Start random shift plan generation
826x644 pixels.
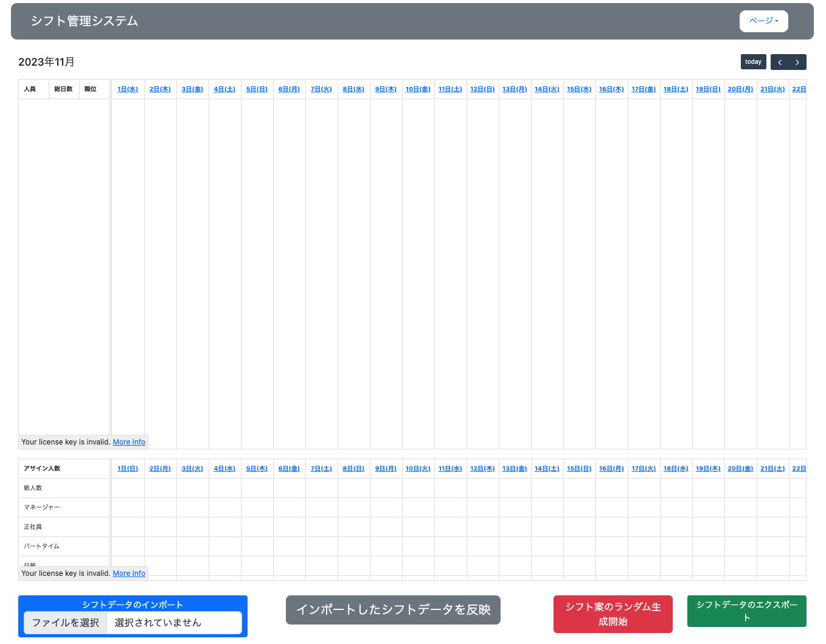pos(613,614)
